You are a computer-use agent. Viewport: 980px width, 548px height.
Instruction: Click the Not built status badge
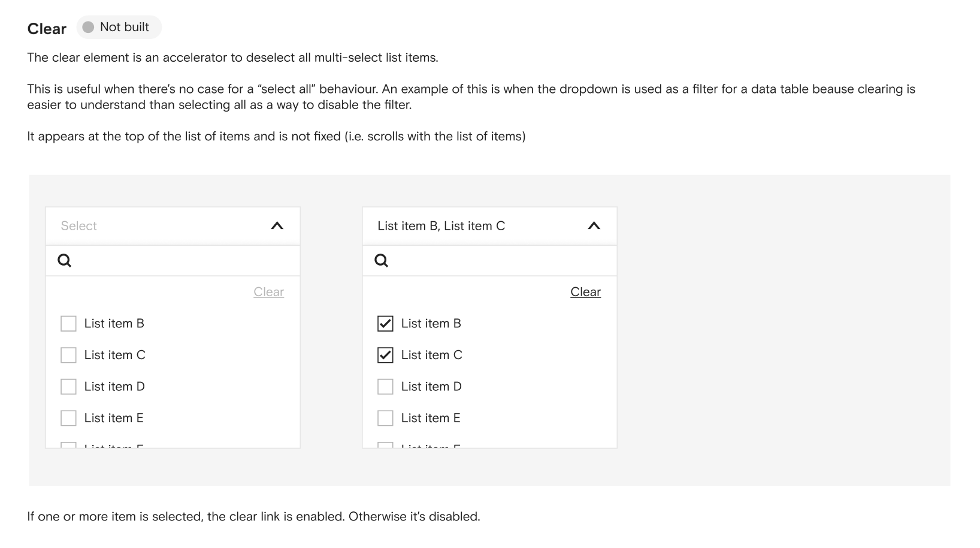pyautogui.click(x=119, y=27)
